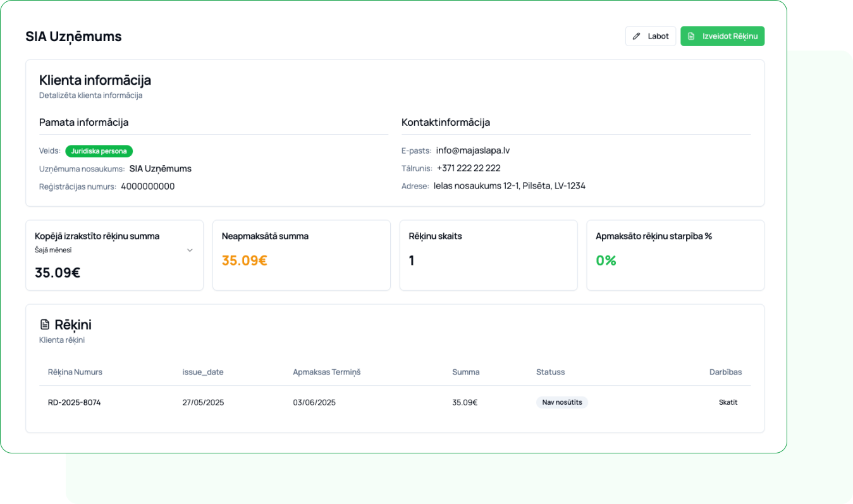Click the document icon in Izveidot Rēķinu
The image size is (853, 504).
pos(691,36)
